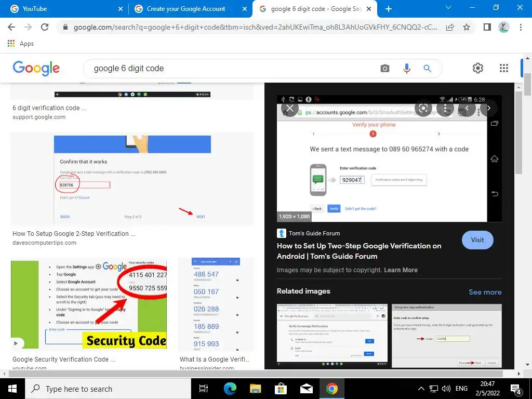Open the Learn More copyright link
The width and height of the screenshot is (532, 399).
tap(401, 270)
